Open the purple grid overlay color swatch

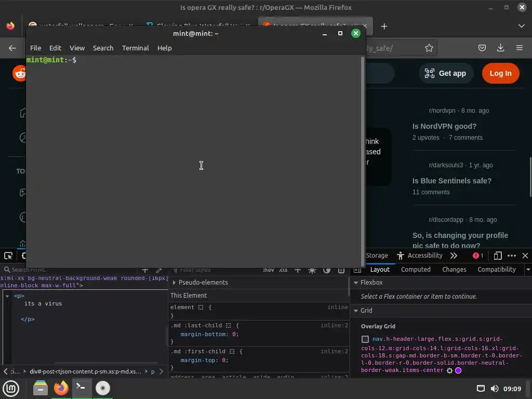458,370
